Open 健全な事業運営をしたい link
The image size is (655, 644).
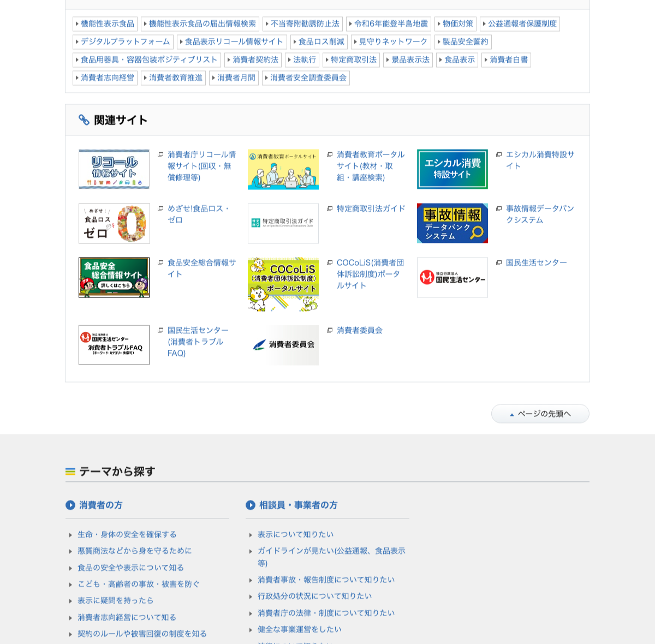click(x=300, y=629)
